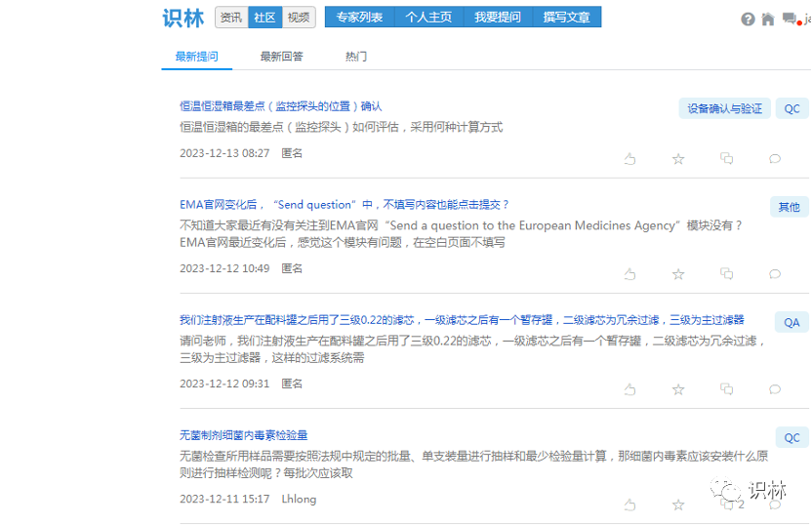Click 匿名 author on 2023-12-12 09:31 post
This screenshot has height=525, width=812.
(292, 384)
